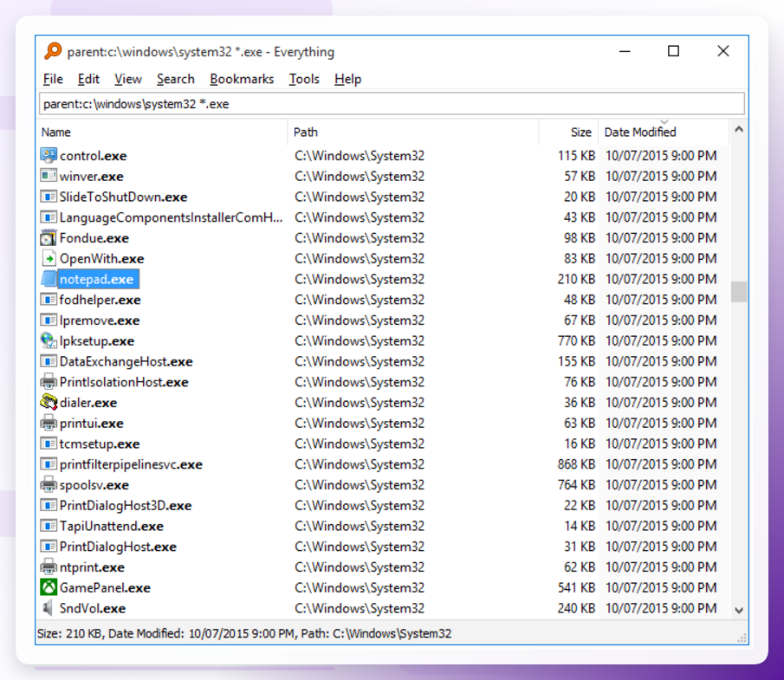
Task: Click the printui.exe printer icon
Action: click(49, 423)
